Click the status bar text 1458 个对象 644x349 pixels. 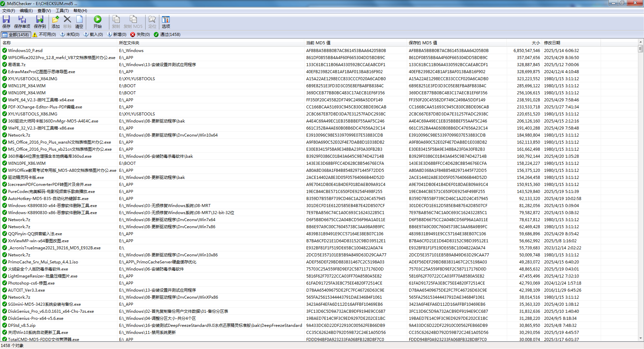point(12,346)
